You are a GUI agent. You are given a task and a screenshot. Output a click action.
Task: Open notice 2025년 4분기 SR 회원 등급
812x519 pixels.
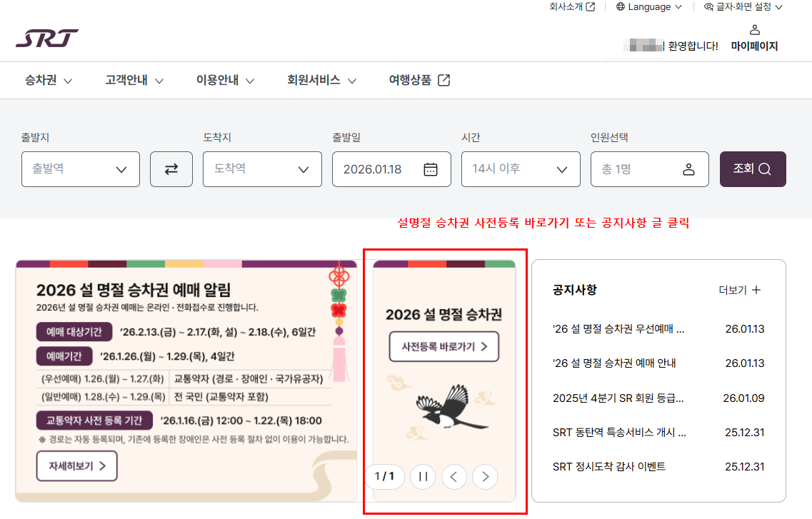618,398
